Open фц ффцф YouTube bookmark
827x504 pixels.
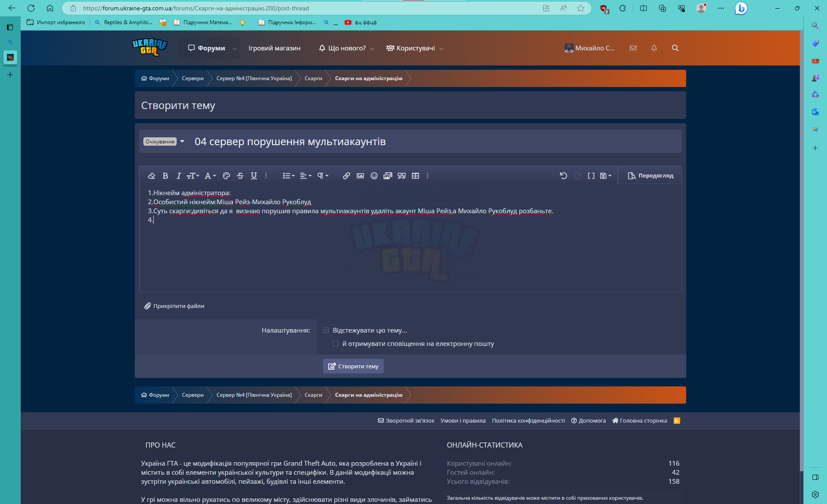tap(361, 22)
